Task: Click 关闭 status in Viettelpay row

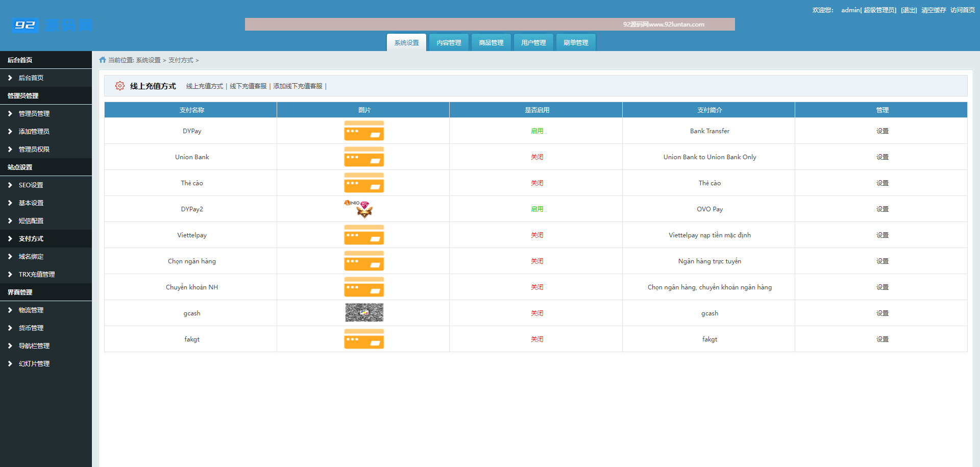Action: (x=537, y=235)
